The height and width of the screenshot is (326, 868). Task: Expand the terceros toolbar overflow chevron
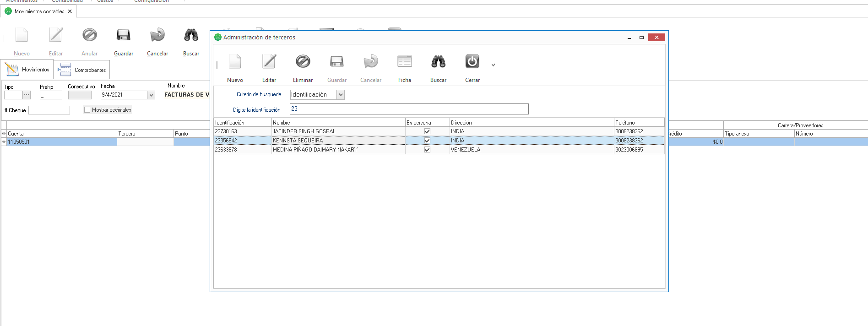click(x=493, y=65)
